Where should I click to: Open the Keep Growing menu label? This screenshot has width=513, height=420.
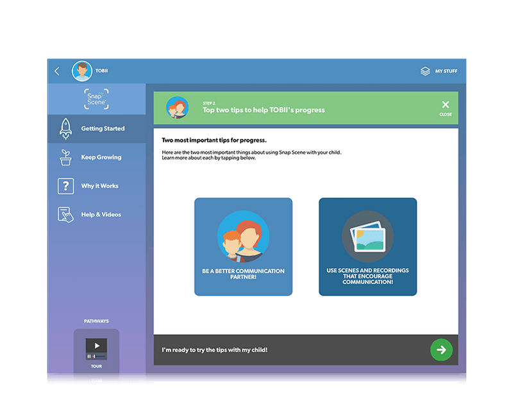click(101, 157)
